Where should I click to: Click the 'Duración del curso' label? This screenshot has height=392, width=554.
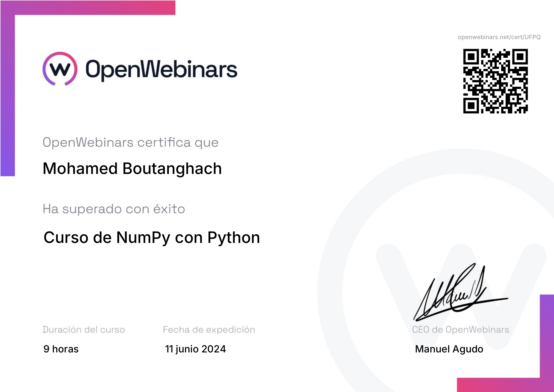(84, 330)
